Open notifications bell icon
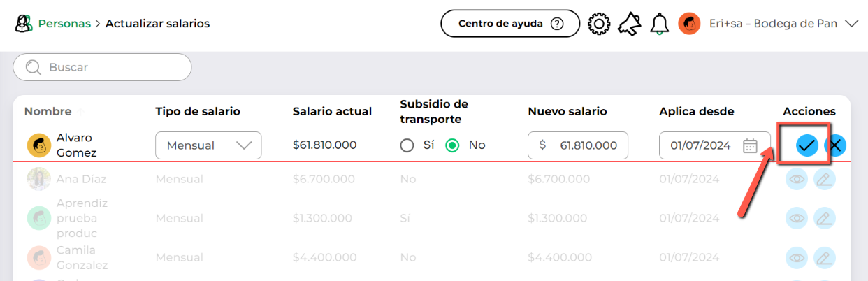 click(x=659, y=24)
